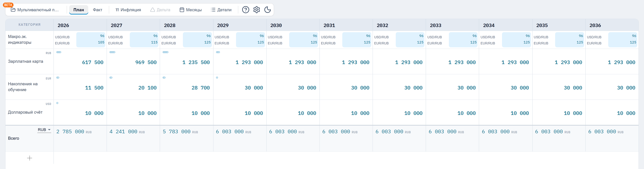Open the help question mark icon
644x169 pixels.
point(246,10)
